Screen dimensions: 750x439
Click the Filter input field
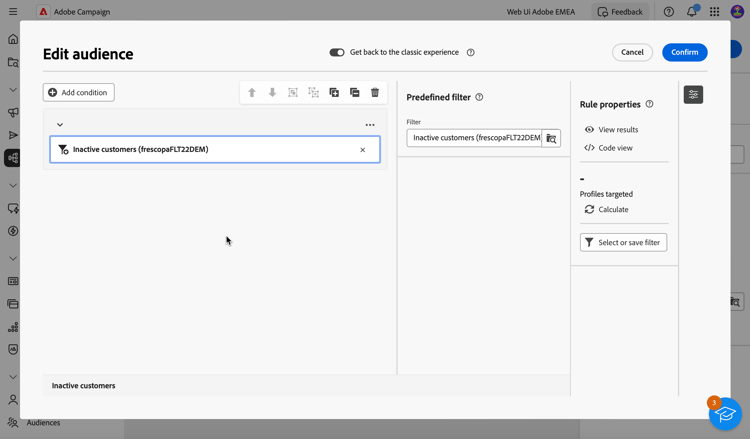[x=474, y=138]
